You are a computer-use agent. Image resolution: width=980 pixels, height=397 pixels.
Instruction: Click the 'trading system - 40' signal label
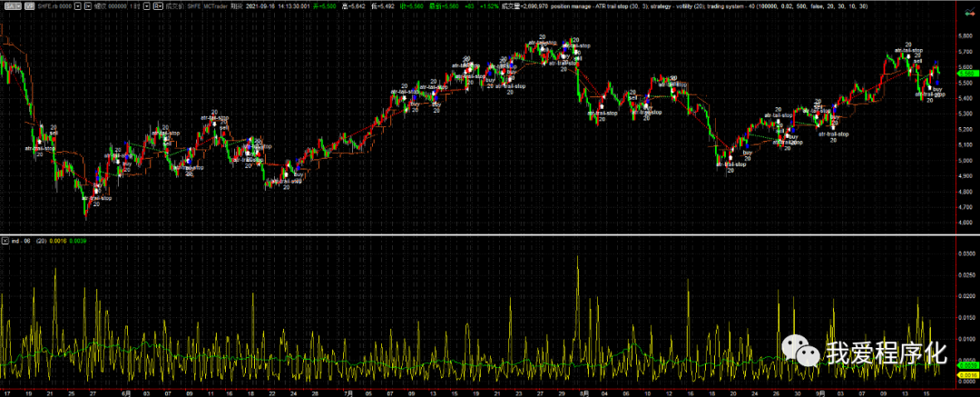(730, 5)
